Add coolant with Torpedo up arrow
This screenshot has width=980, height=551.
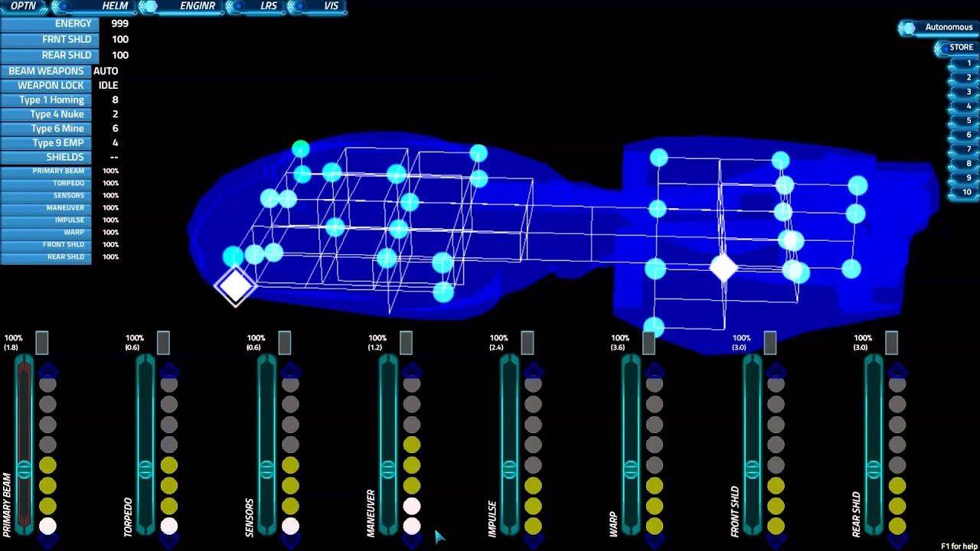(169, 371)
